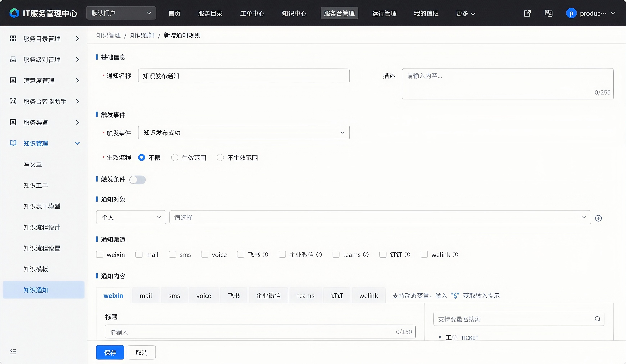Click the 保存 button
626x364 pixels.
coord(110,352)
